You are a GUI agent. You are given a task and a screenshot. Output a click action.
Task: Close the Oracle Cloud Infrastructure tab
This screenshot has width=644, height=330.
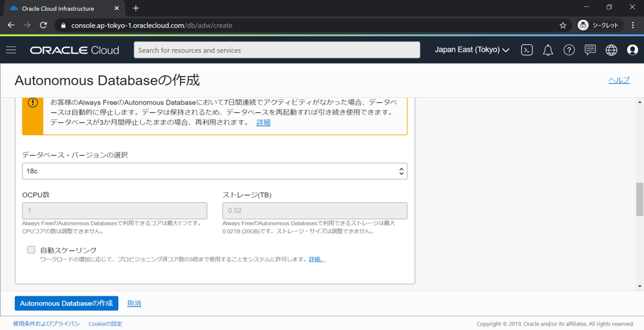(116, 8)
